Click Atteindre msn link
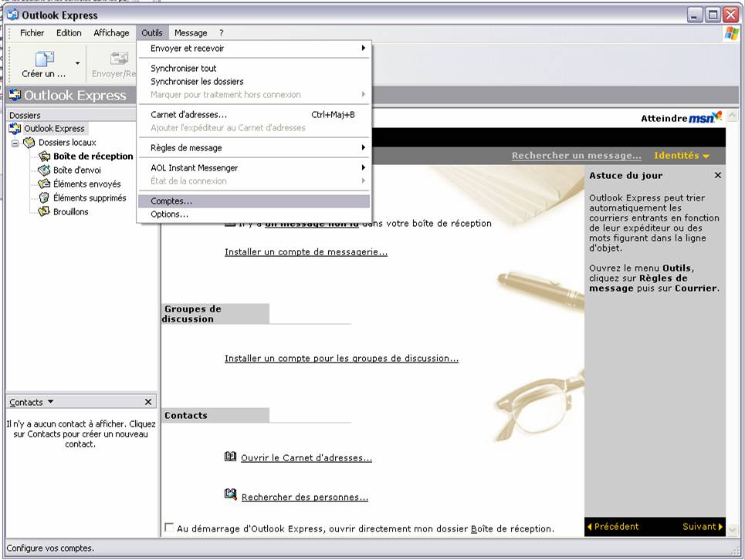Image resolution: width=745 pixels, height=560 pixels. (681, 117)
